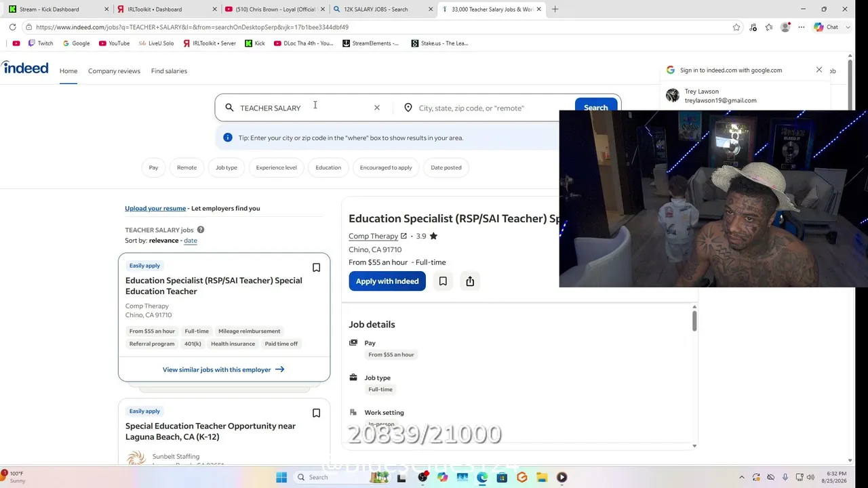Switch to 12K SALARY JOBS Search tab
Image resolution: width=868 pixels, height=488 pixels.
tap(383, 9)
